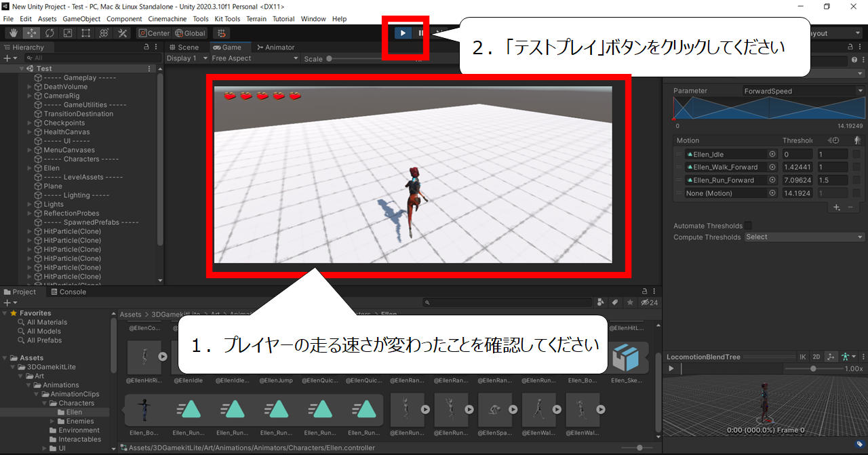Toggle mirror checkbox for Ellen_Walk_Forward
Image resolution: width=868 pixels, height=455 pixels.
click(x=856, y=167)
